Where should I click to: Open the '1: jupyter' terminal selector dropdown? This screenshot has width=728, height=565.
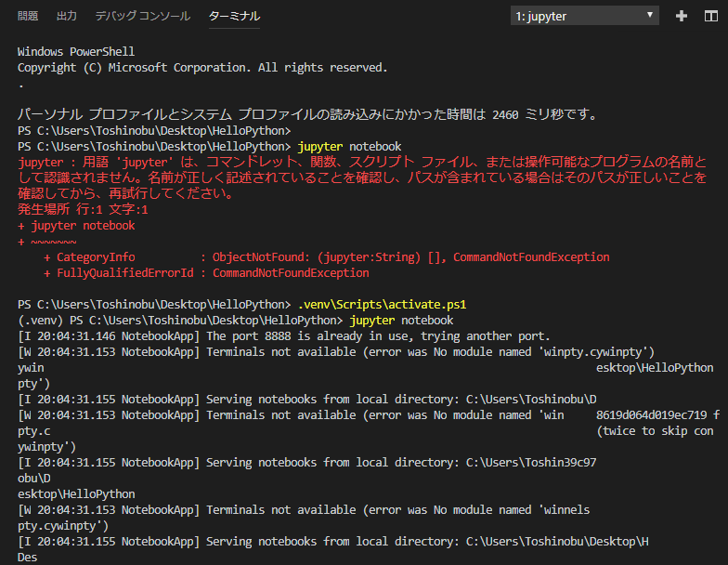tap(585, 16)
